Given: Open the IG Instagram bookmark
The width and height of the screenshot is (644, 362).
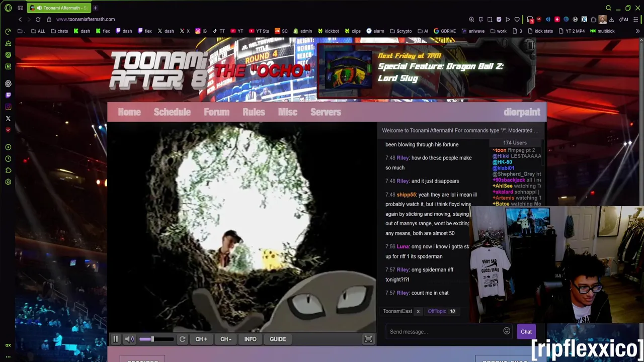Looking at the screenshot, I should (x=201, y=31).
